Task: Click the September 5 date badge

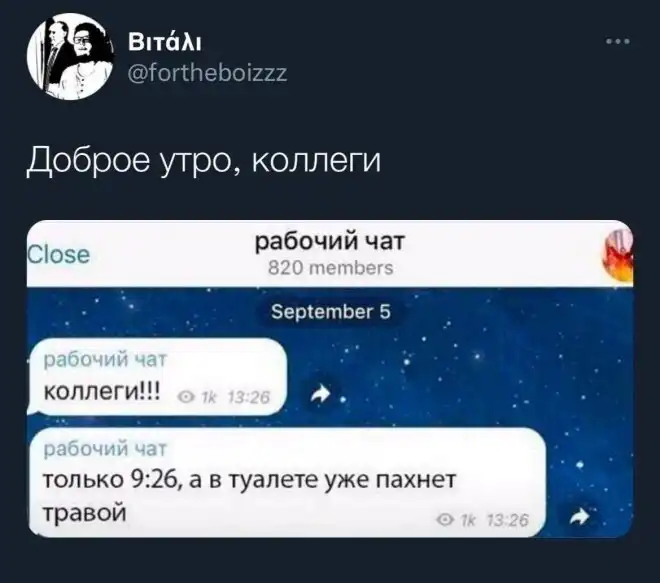Action: pos(331,312)
